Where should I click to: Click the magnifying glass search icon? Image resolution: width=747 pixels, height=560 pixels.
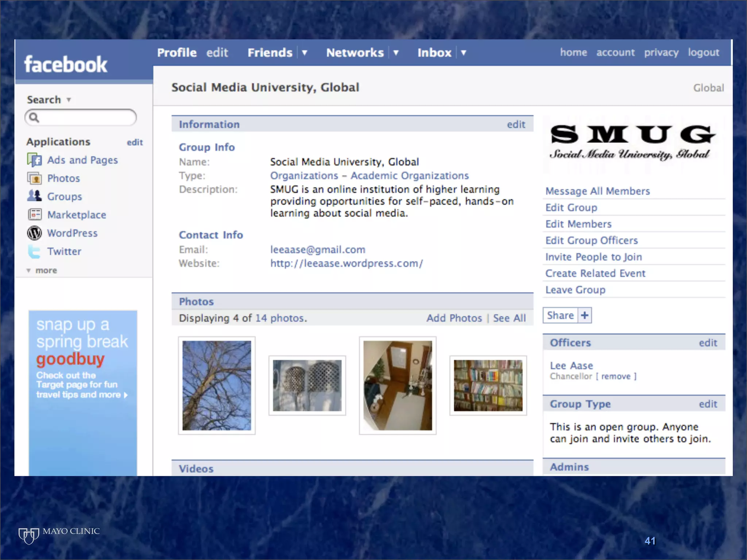click(34, 117)
